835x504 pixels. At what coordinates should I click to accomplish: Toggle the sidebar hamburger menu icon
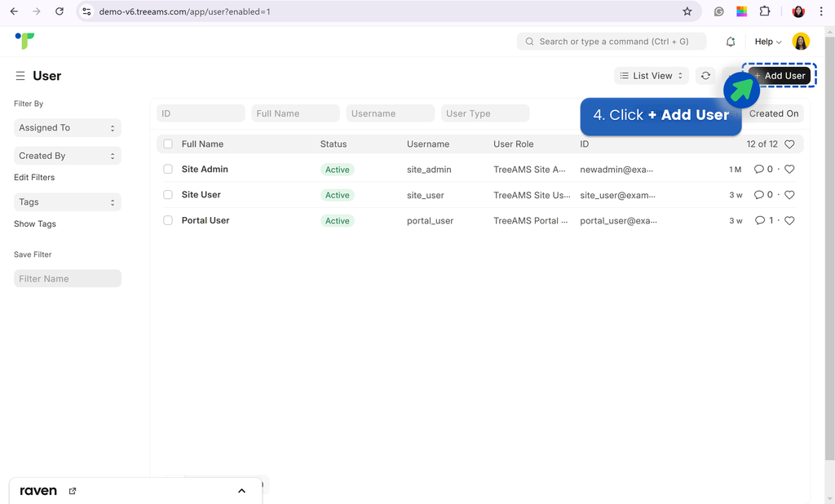pos(20,76)
